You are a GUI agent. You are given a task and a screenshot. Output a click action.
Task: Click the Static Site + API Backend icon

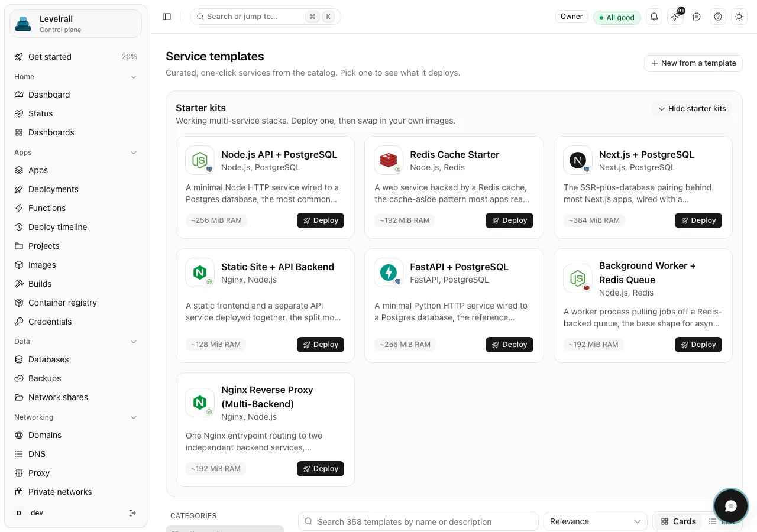click(200, 273)
